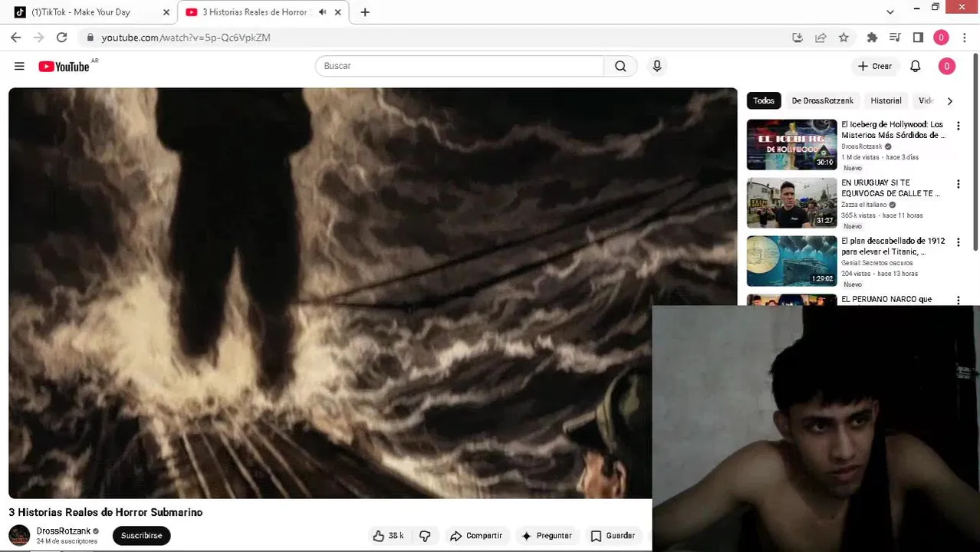Close the TikTok tab
Viewport: 980px width, 552px height.
(166, 12)
